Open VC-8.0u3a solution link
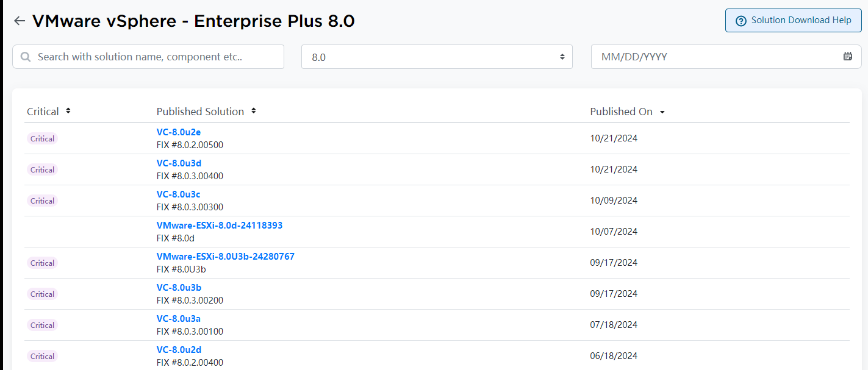The height and width of the screenshot is (370, 868). [179, 319]
